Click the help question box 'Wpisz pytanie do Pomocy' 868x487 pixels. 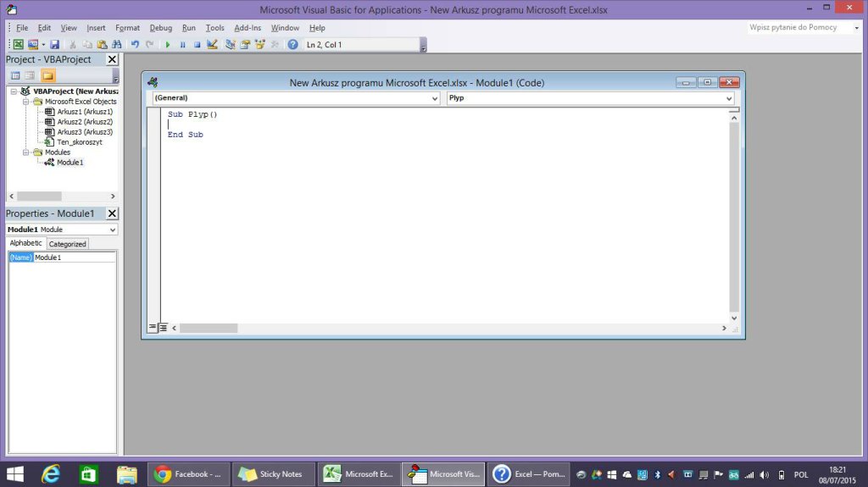tap(798, 27)
